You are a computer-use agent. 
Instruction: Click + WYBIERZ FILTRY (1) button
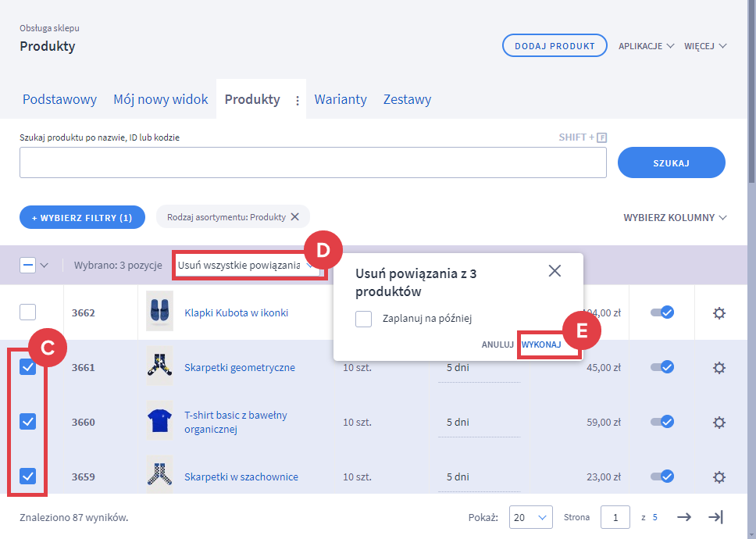pyautogui.click(x=82, y=217)
